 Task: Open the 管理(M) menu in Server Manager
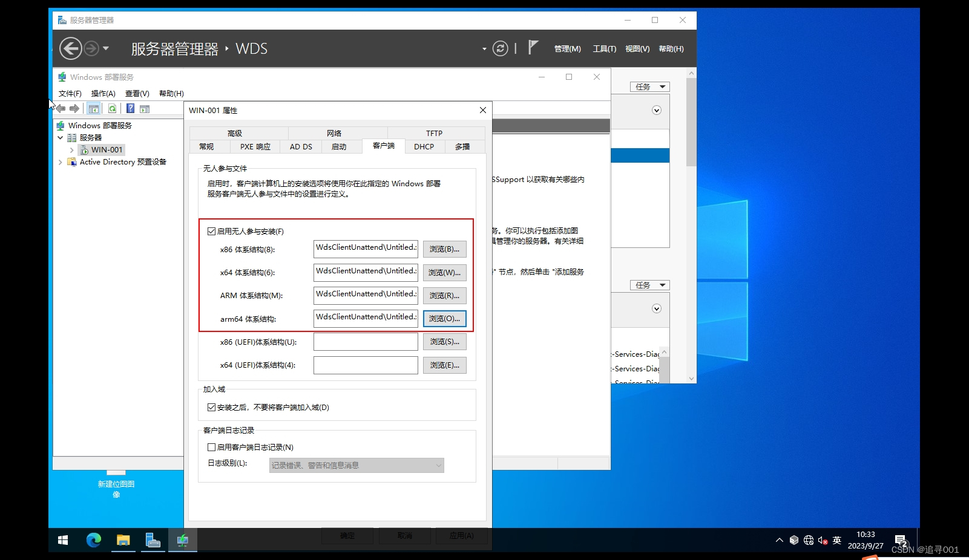click(x=568, y=49)
